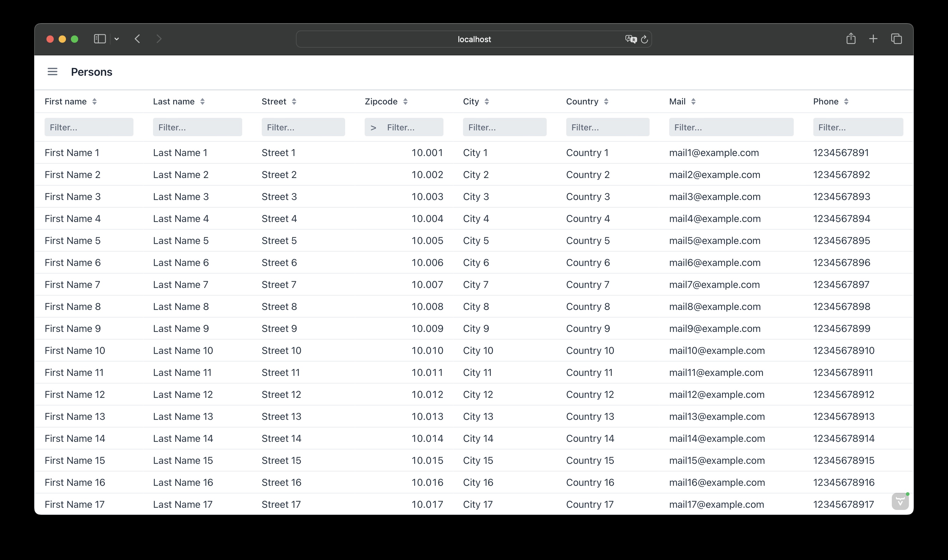The height and width of the screenshot is (560, 948).
Task: Focus the Mail filter field
Action: [x=731, y=127]
